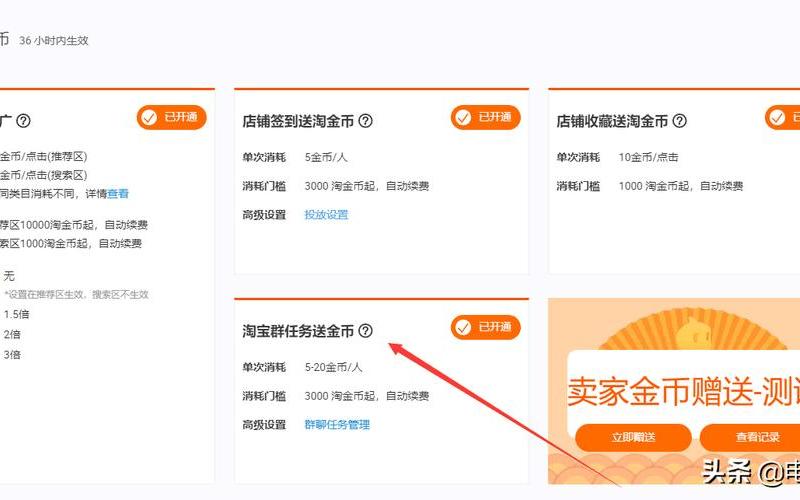Select the 1.5倍 multiplier option
Viewport: 800px width, 500px height.
coord(16,314)
